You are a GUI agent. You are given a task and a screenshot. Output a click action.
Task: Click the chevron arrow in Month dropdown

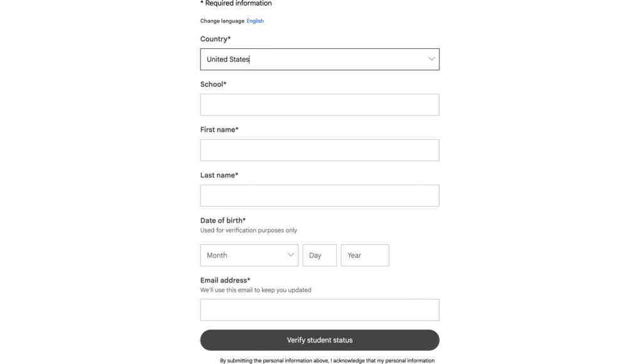pos(290,255)
